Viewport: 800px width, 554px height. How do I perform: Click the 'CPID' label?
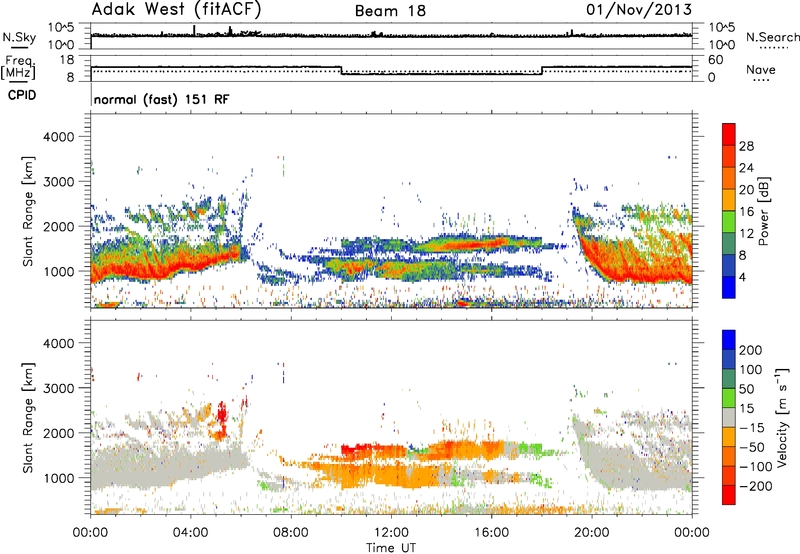coord(22,95)
